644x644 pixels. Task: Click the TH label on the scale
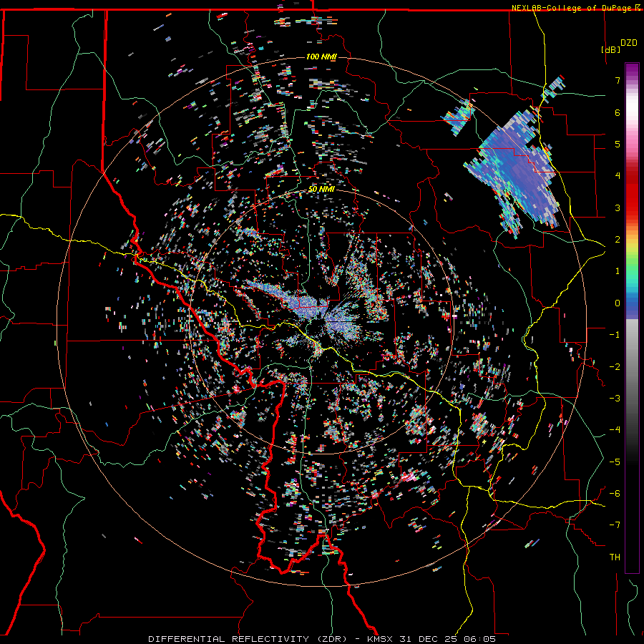click(x=615, y=557)
